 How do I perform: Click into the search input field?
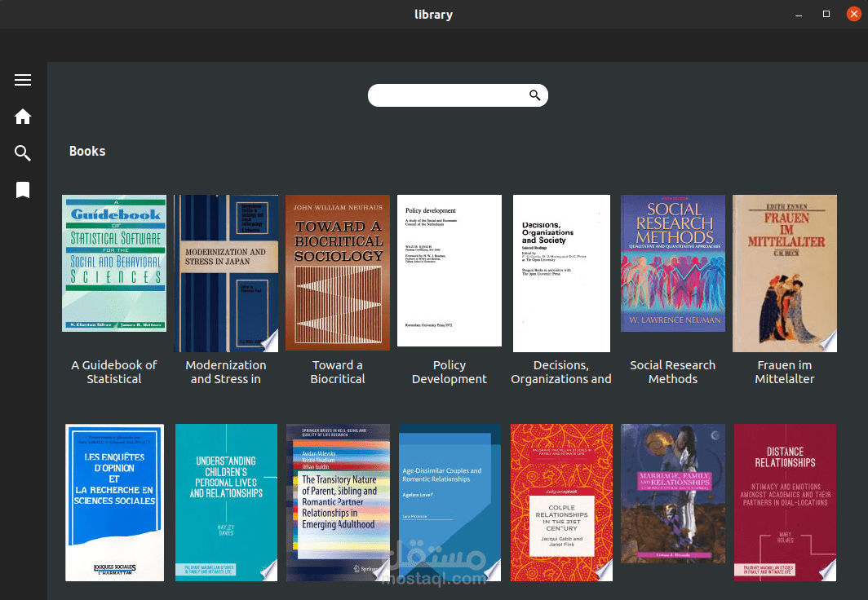point(458,95)
